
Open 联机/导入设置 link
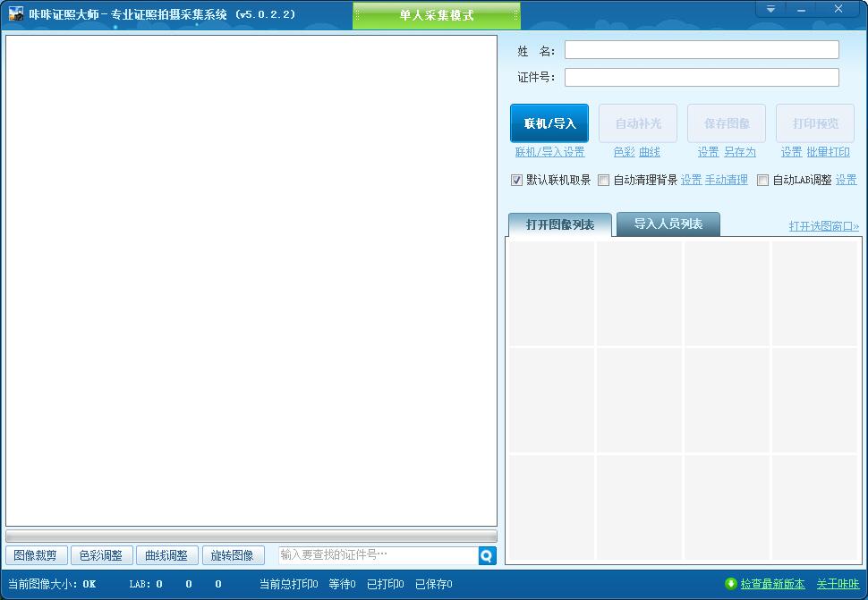tap(549, 152)
